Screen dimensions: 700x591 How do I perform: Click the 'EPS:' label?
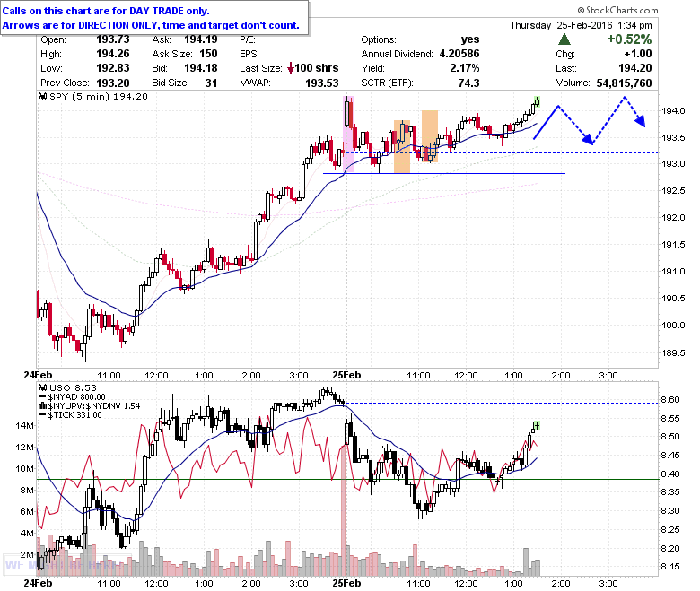249,54
